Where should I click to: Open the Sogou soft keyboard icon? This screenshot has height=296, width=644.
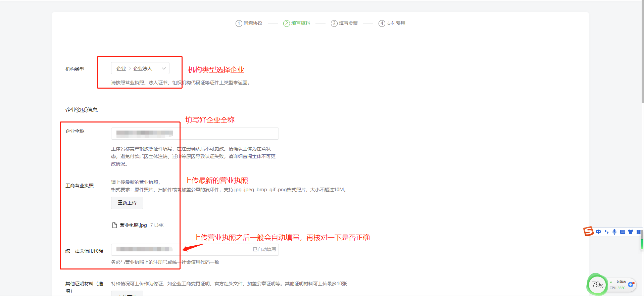pyautogui.click(x=623, y=232)
